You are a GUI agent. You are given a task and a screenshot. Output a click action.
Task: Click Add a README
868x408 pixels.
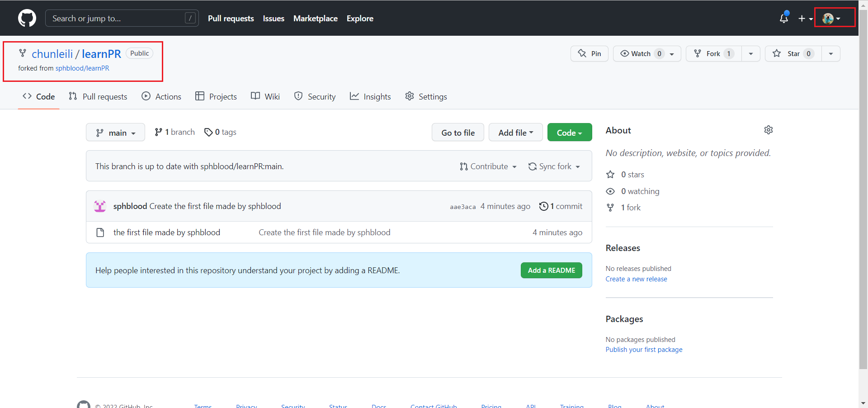pyautogui.click(x=552, y=270)
